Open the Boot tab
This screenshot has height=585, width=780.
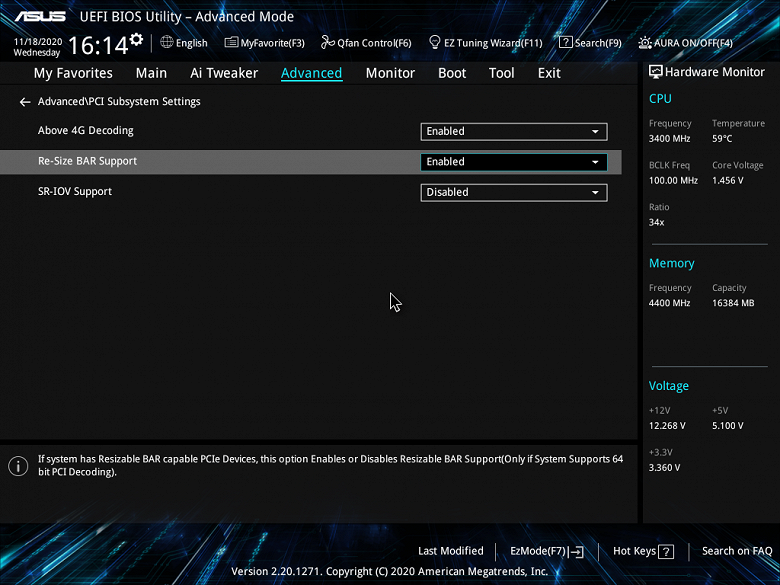452,73
